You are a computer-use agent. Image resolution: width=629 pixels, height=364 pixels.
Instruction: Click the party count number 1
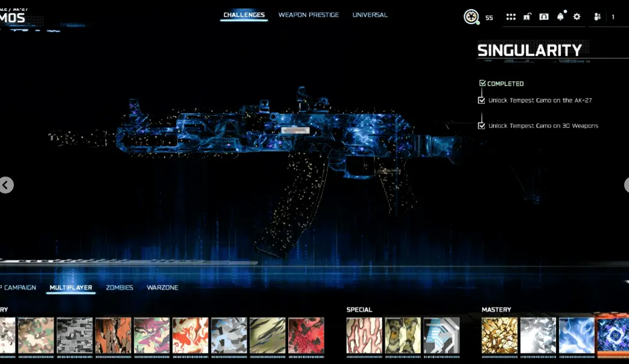click(613, 17)
